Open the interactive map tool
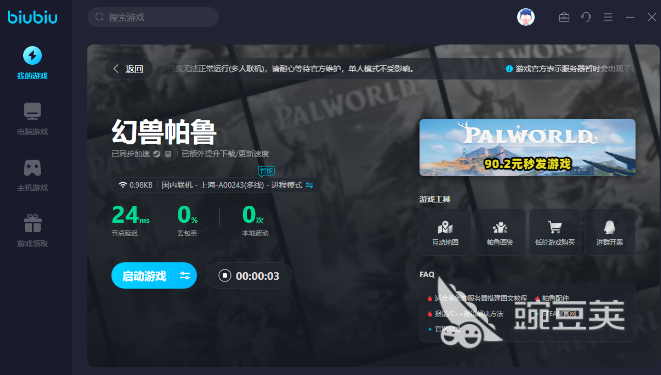Viewport: 661px width, 375px height. [x=445, y=232]
